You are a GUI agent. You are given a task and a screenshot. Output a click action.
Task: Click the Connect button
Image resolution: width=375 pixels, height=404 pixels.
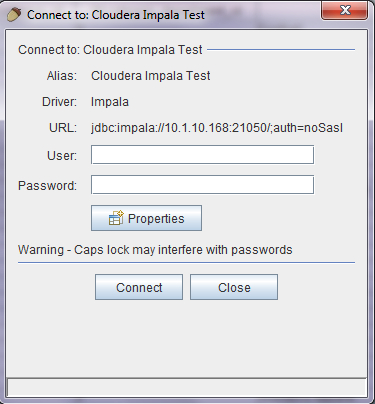point(139,287)
